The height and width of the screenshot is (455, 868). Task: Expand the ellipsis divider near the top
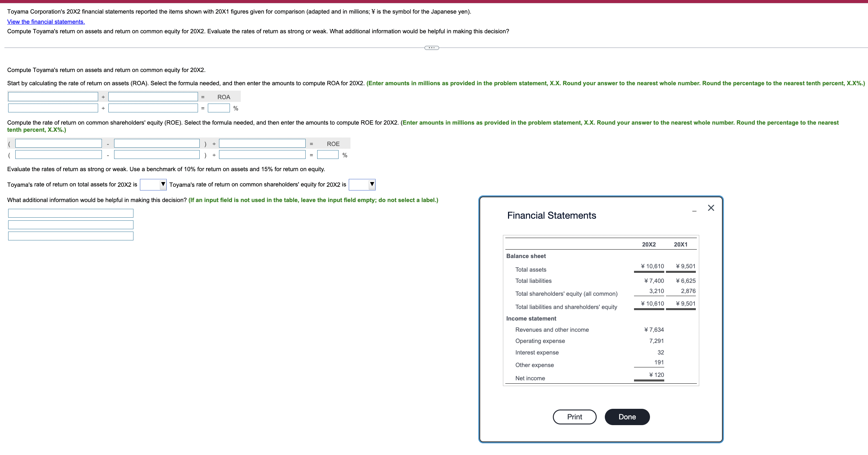point(431,48)
